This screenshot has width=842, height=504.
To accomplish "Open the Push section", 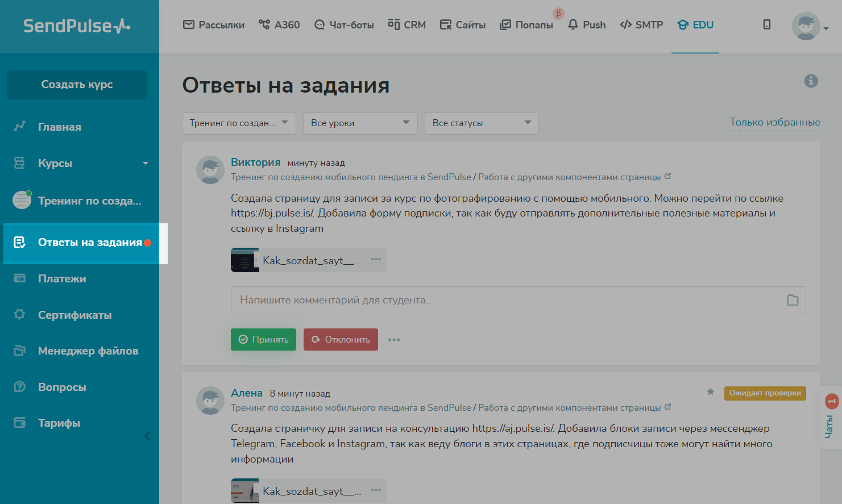I will 587,25.
